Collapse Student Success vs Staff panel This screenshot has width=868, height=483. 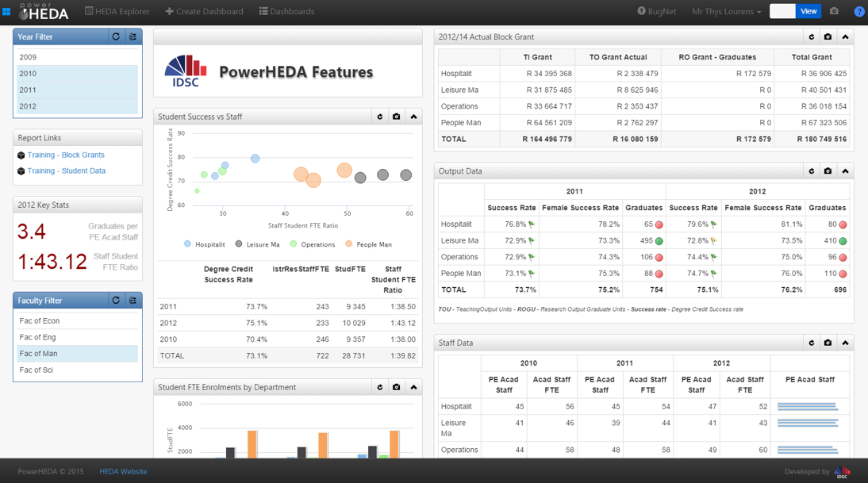pyautogui.click(x=413, y=117)
